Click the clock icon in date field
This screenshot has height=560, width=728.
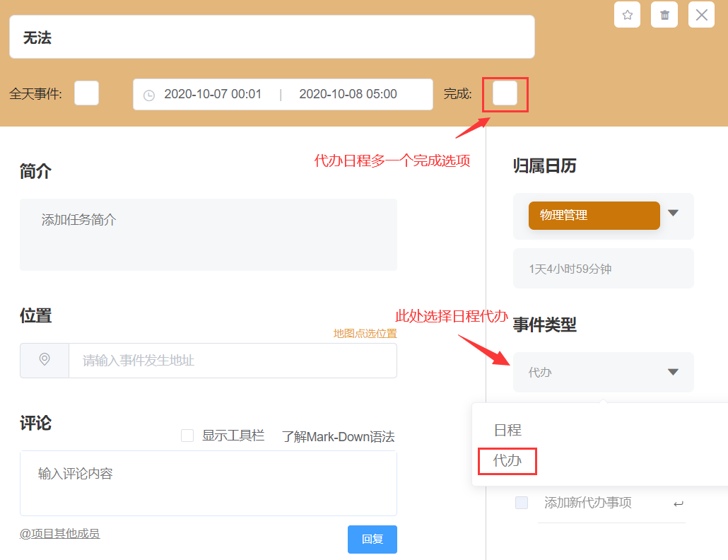(149, 95)
